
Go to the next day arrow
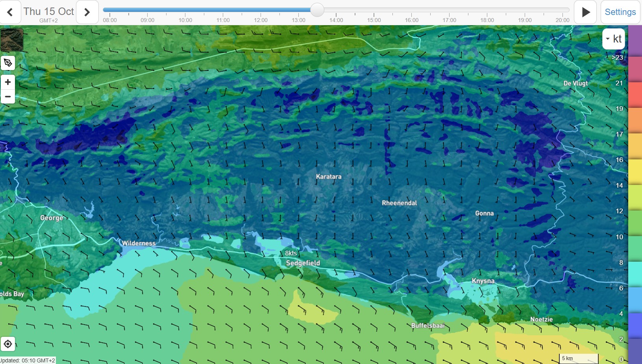point(87,12)
